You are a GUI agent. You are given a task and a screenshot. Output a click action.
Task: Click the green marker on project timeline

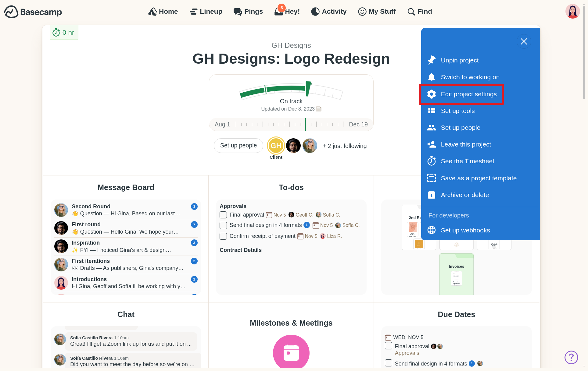[305, 124]
